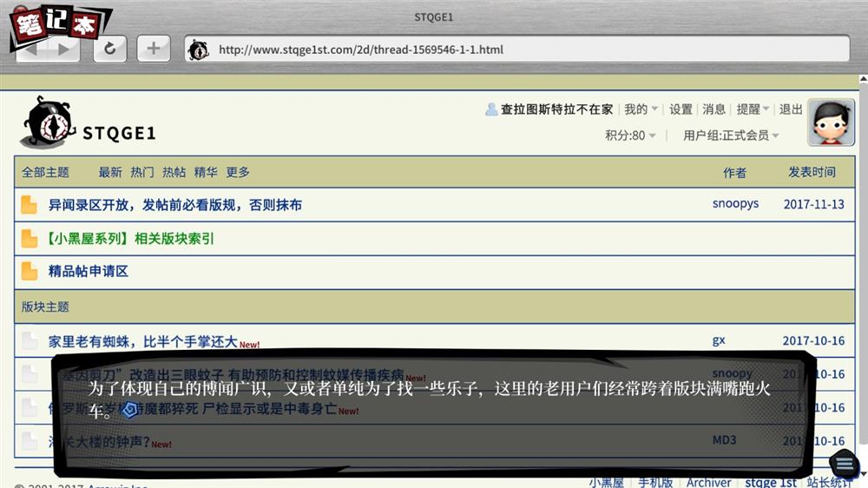868x488 pixels.
Task: Select the 最新 filter tab
Action: pyautogui.click(x=110, y=172)
